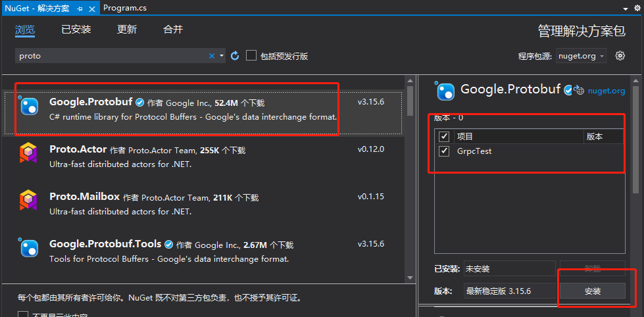
Task: Click the 卸载 uninstall button
Action: click(x=592, y=269)
